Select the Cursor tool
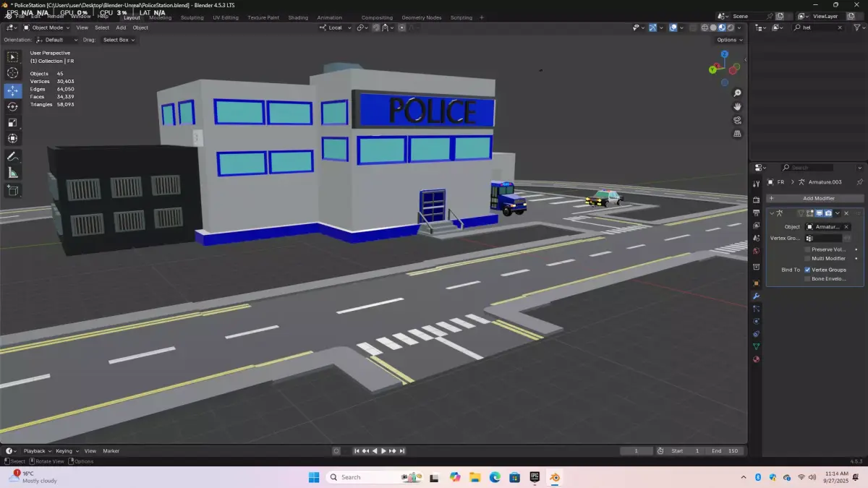Viewport: 868px width, 488px height. (12, 72)
